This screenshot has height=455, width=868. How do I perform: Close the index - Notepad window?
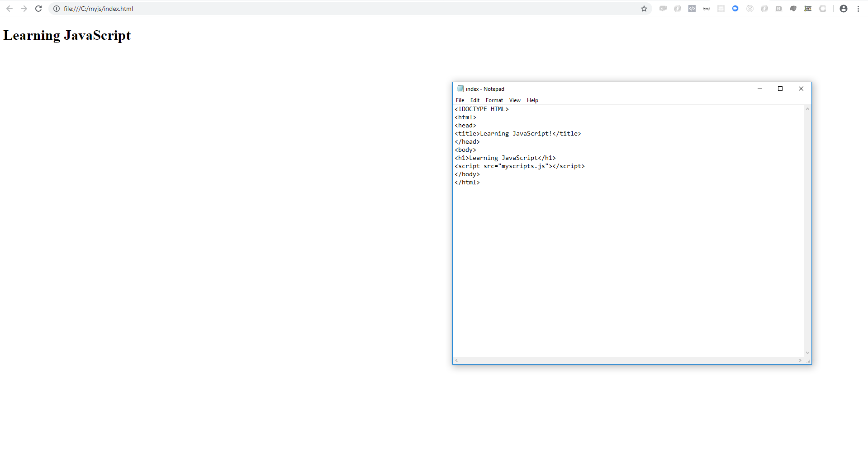[801, 89]
